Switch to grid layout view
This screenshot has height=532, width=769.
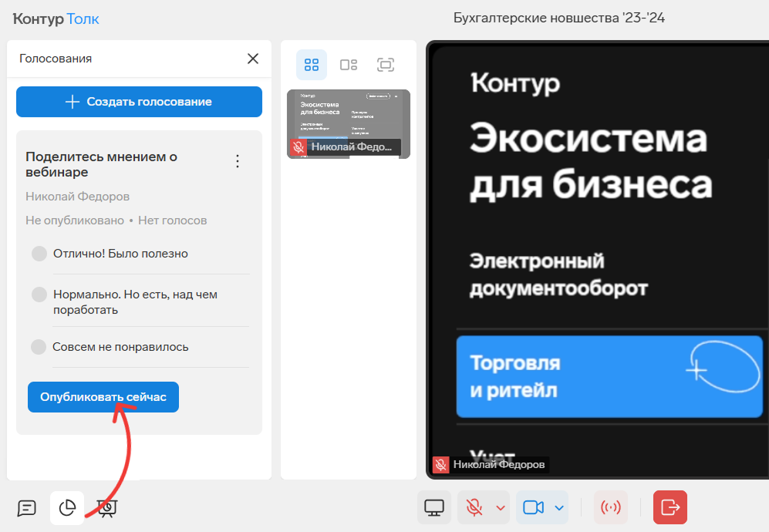(x=312, y=65)
